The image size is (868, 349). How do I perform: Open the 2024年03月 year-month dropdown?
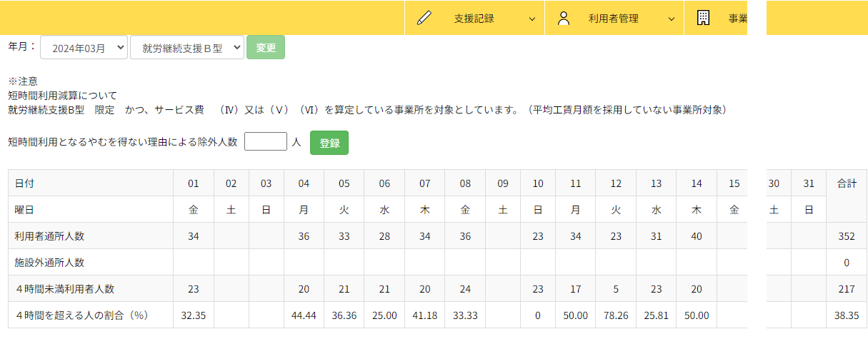84,48
